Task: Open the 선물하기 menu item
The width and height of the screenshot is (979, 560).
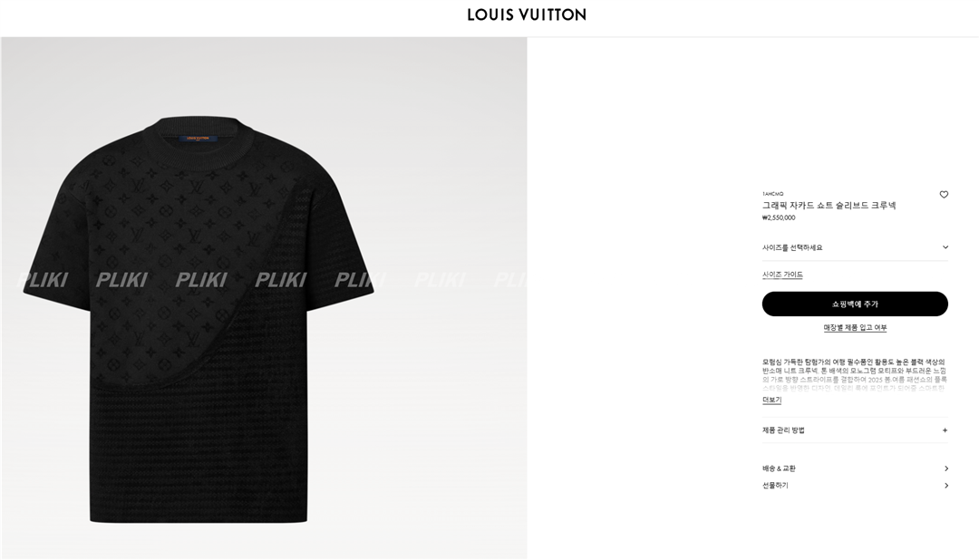Action: pyautogui.click(x=855, y=485)
